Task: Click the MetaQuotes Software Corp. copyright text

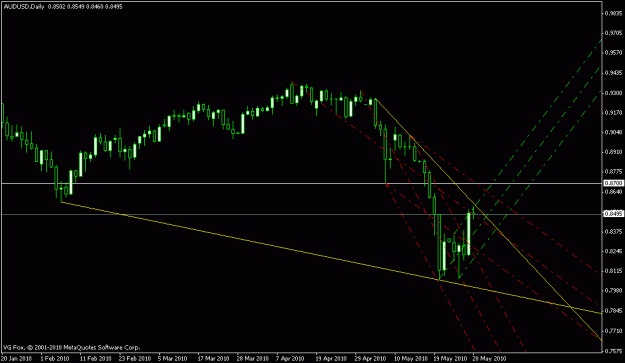Action: tap(72, 347)
